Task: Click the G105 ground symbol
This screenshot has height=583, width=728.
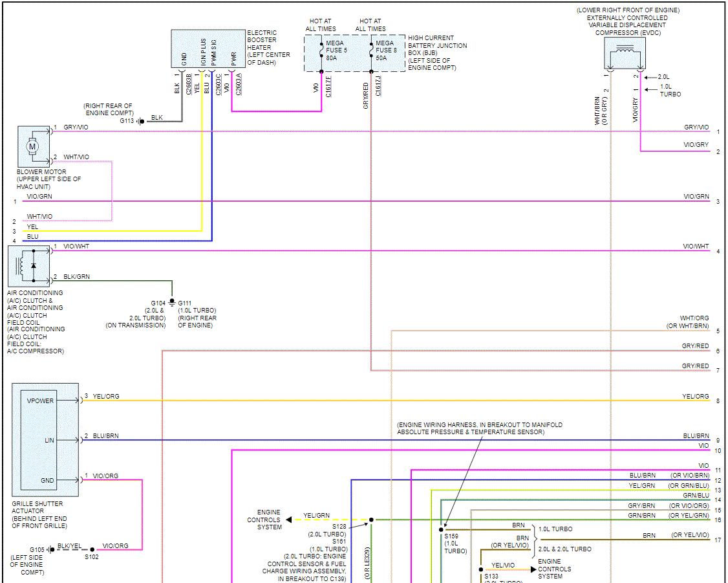Action: pyautogui.click(x=50, y=549)
